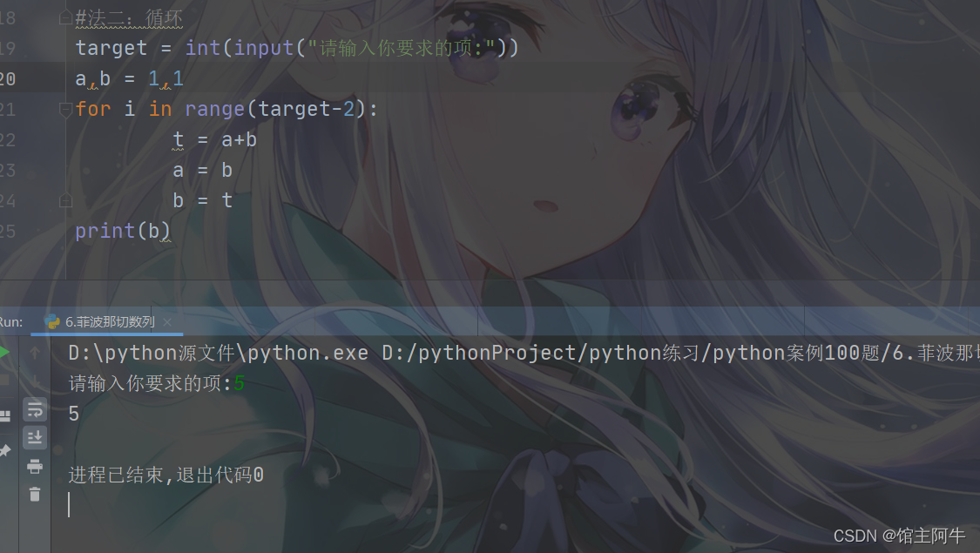This screenshot has width=980, height=553.
Task: Click the python.exe path line in console
Action: (x=524, y=353)
